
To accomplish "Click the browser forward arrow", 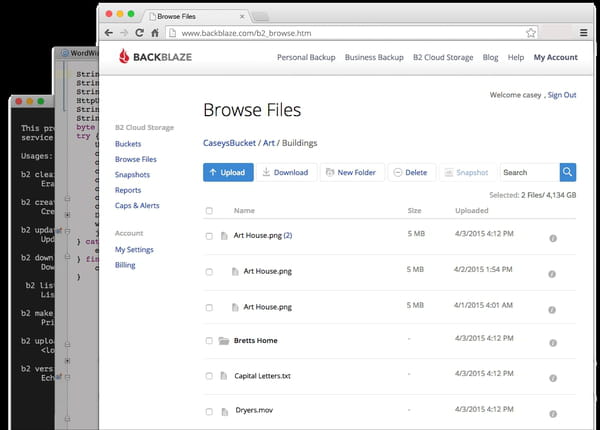I will coord(124,33).
